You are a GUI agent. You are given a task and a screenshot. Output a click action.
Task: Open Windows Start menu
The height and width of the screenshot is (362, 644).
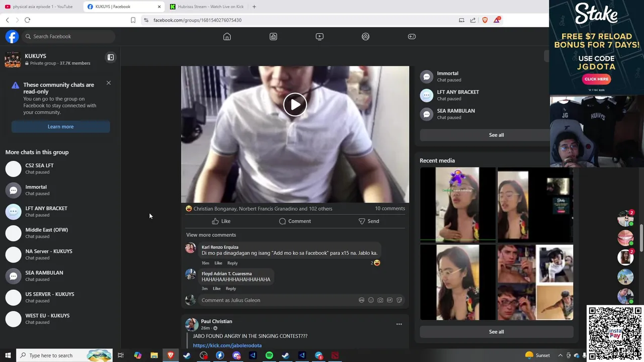coord(8,355)
